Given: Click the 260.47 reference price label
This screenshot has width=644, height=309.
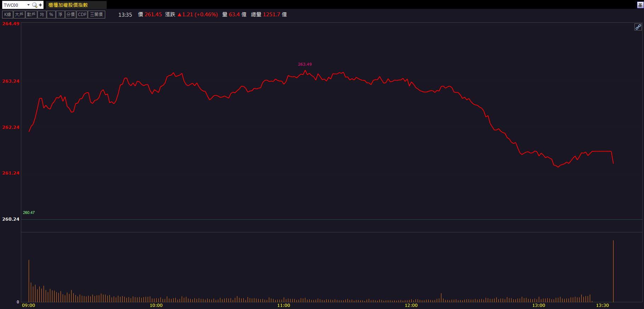Looking at the screenshot, I should click(29, 213).
